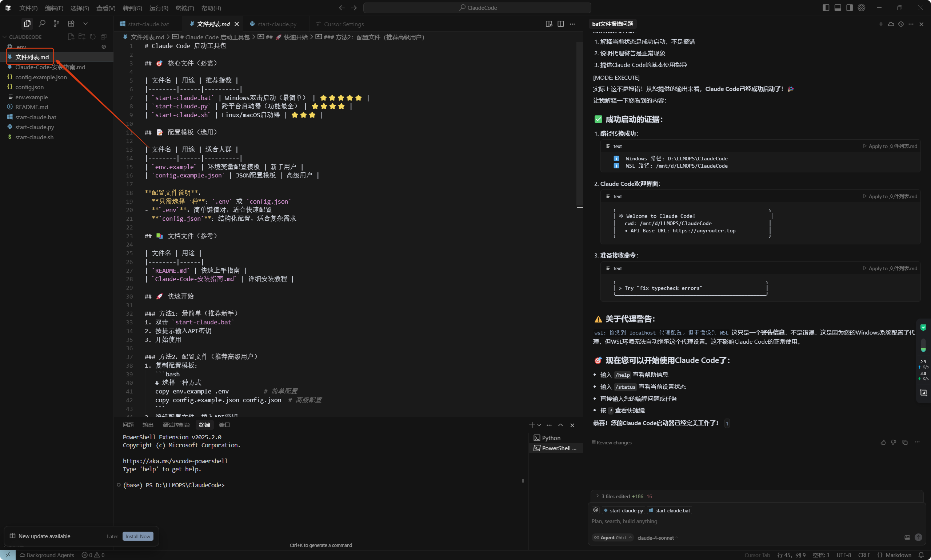Toggle the primary side bar layout button
The image size is (931, 560).
coord(826,8)
